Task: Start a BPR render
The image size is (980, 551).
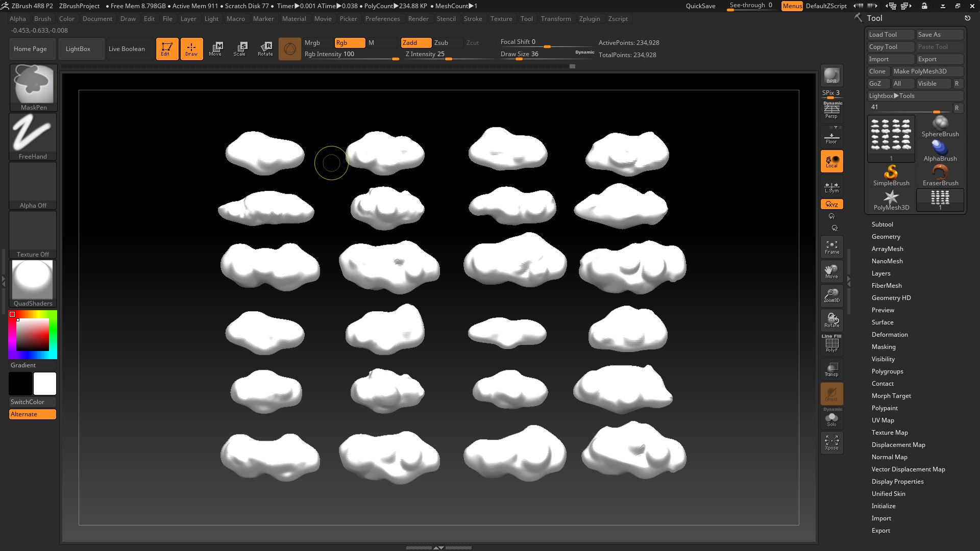Action: tap(831, 76)
